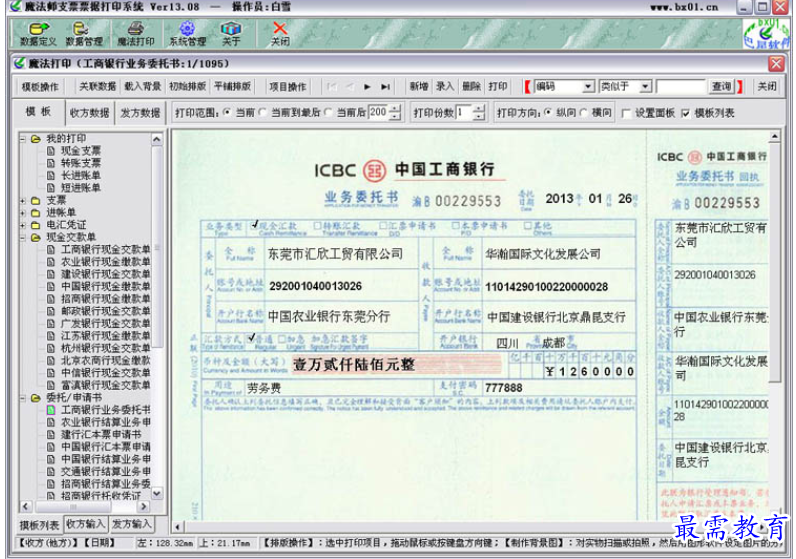Select the 农业银行现金缴款单 template
Viewport: 796px width, 559px height.
tap(106, 261)
